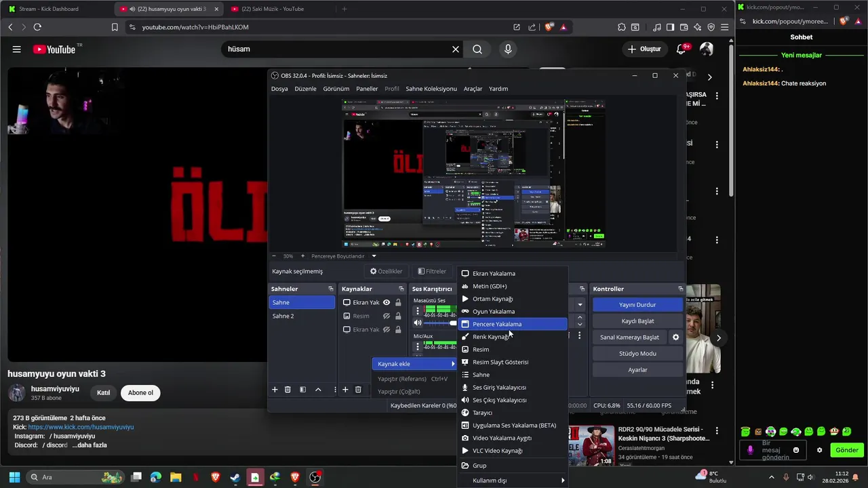Move scene up with the arrow icon

(x=318, y=390)
